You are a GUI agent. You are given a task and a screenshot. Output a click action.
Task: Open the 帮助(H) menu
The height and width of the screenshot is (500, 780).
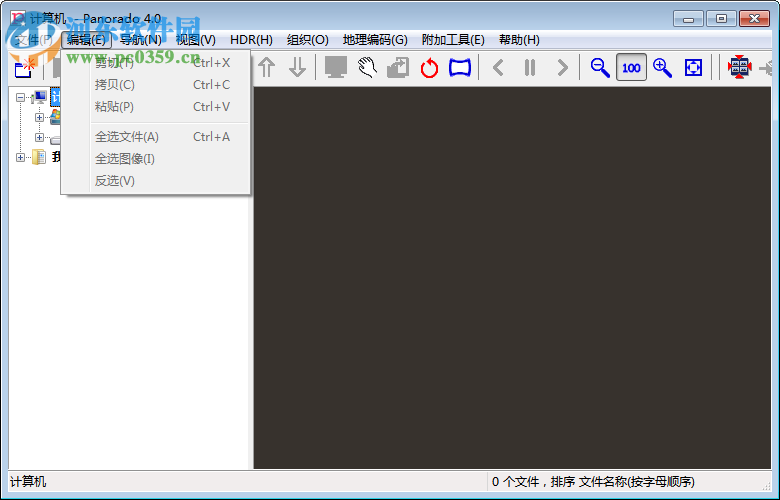(519, 40)
